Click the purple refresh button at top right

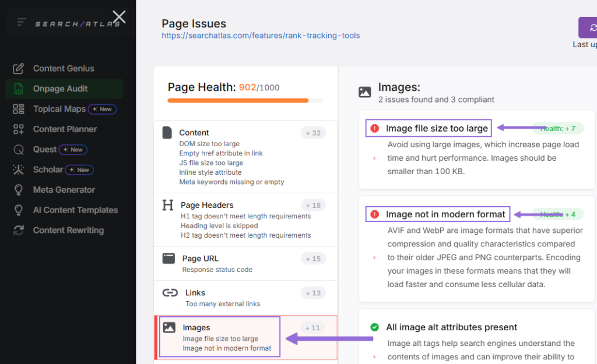pos(588,27)
